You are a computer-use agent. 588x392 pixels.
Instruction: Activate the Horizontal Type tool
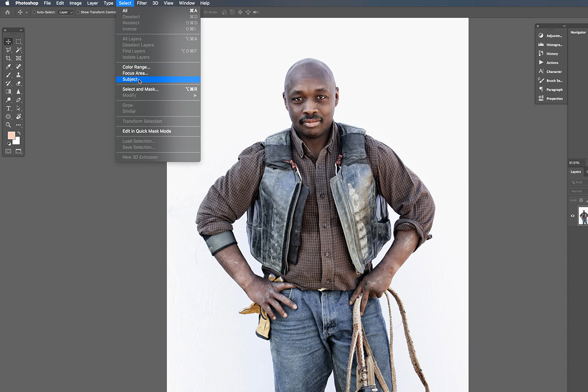(8, 108)
